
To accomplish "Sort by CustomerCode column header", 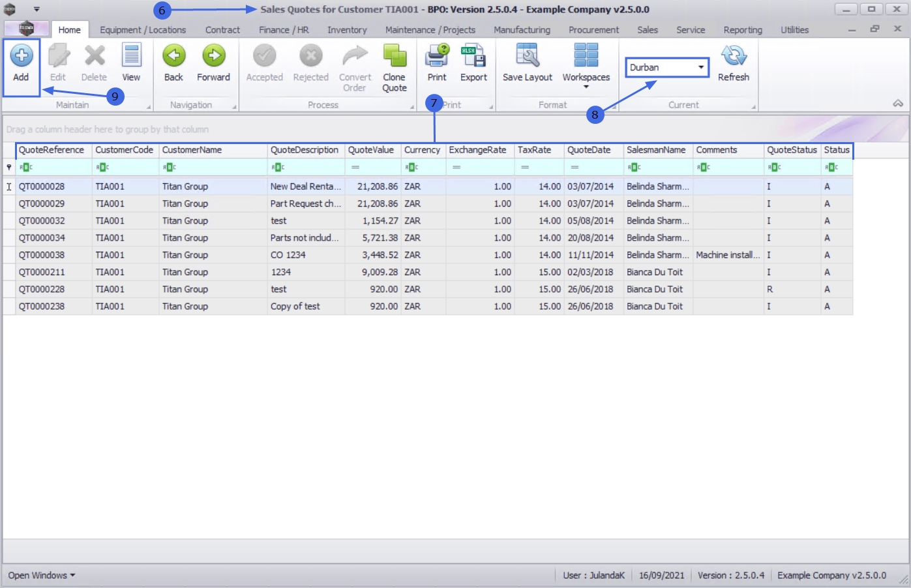I will [126, 150].
